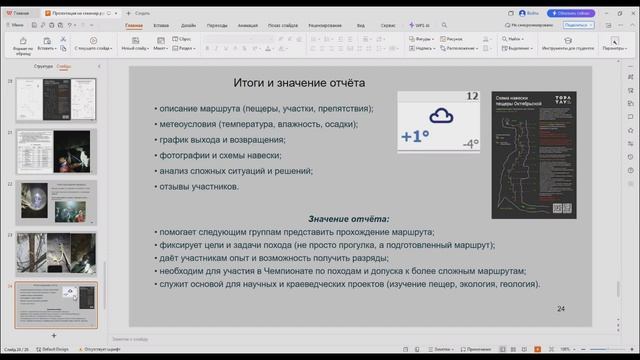640x360 pixels.
Task: Open the Home (Главная) ribbon tab
Action: point(134,25)
